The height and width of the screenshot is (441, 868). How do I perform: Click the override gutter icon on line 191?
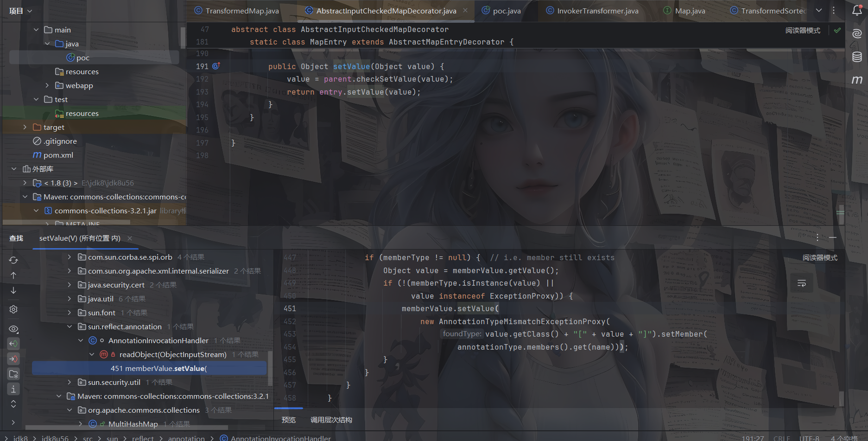[x=216, y=66]
